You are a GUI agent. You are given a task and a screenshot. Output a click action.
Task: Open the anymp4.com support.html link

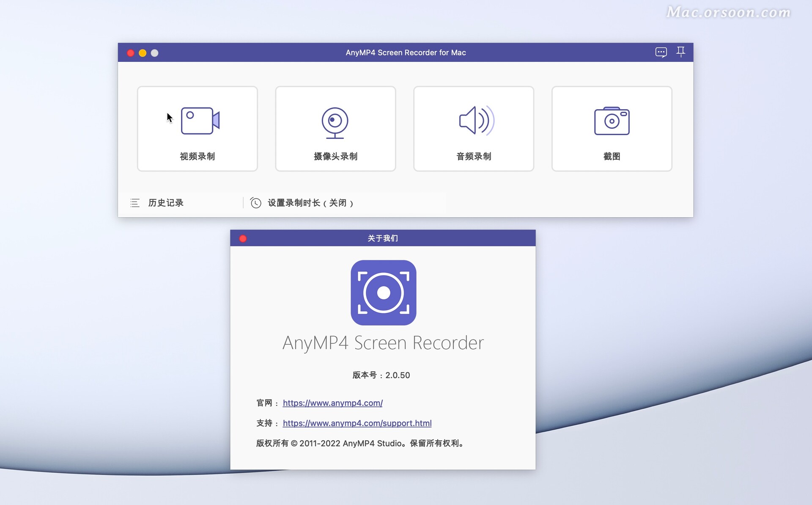357,423
